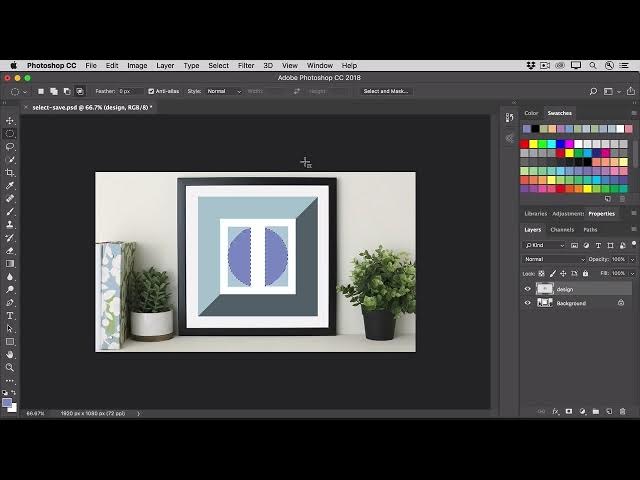This screenshot has height=480, width=640.
Task: Select the Lasso tool
Action: coord(10,146)
